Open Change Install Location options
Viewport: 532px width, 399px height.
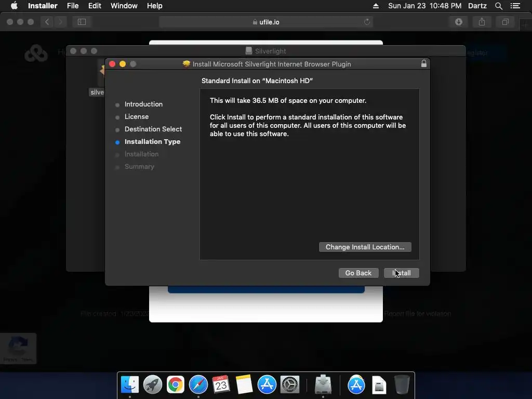tap(365, 247)
